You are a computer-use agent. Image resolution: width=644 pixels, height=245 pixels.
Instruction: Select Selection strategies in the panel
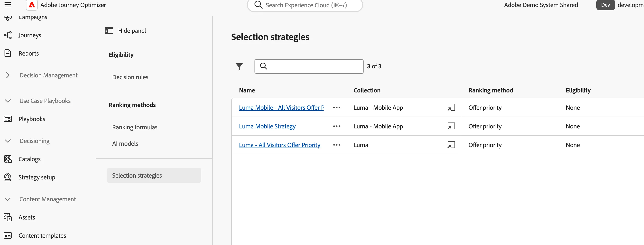(x=154, y=175)
